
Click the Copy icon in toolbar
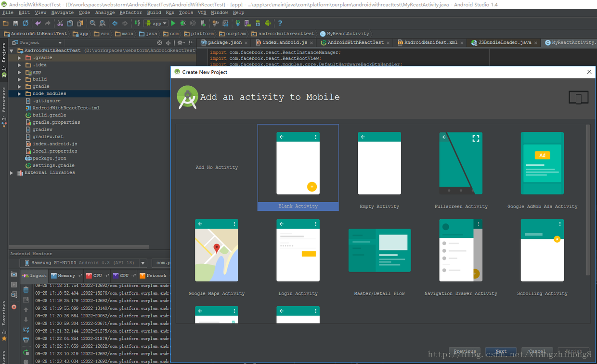pyautogui.click(x=70, y=23)
